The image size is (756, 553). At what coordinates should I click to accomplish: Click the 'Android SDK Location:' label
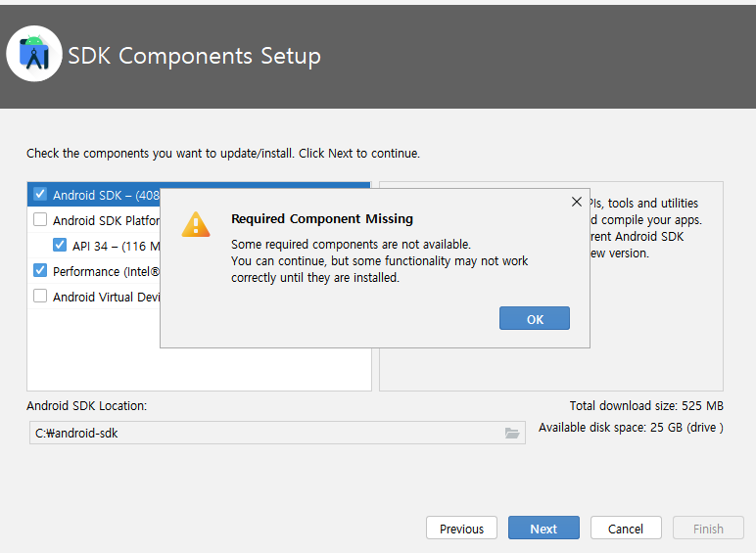tap(87, 406)
